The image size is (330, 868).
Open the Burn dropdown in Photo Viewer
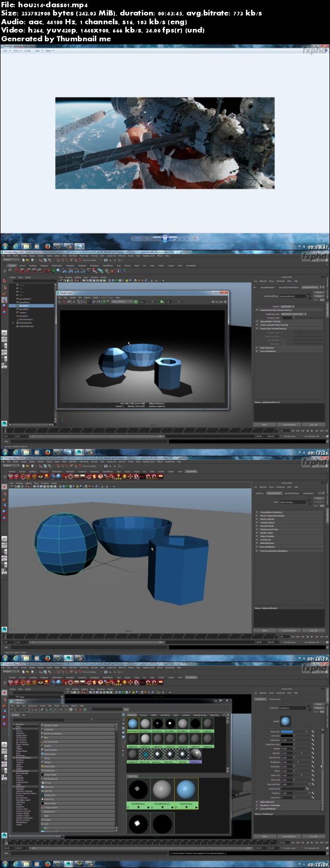(x=38, y=51)
